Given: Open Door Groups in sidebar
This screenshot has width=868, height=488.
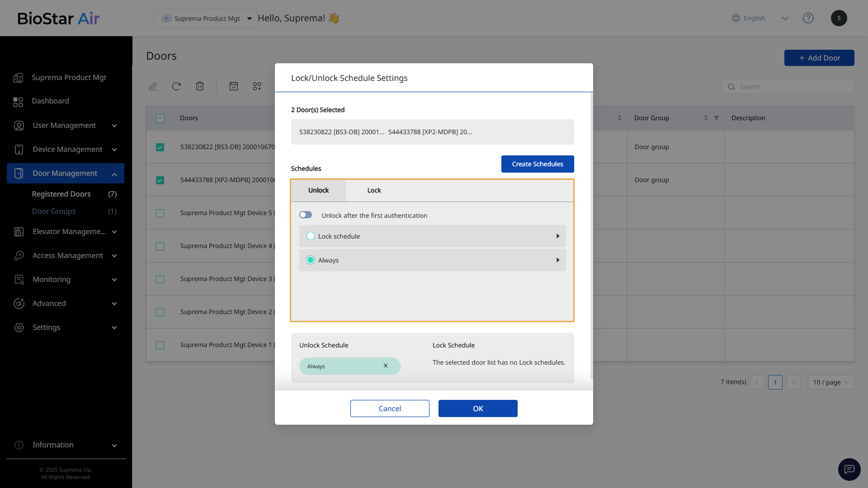Looking at the screenshot, I should pos(54,211).
